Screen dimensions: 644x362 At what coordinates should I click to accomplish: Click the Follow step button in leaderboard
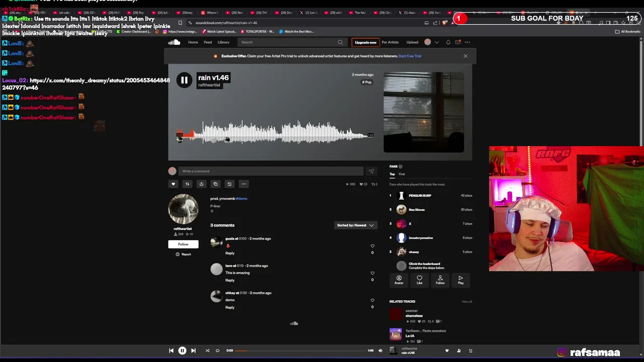[x=440, y=280]
